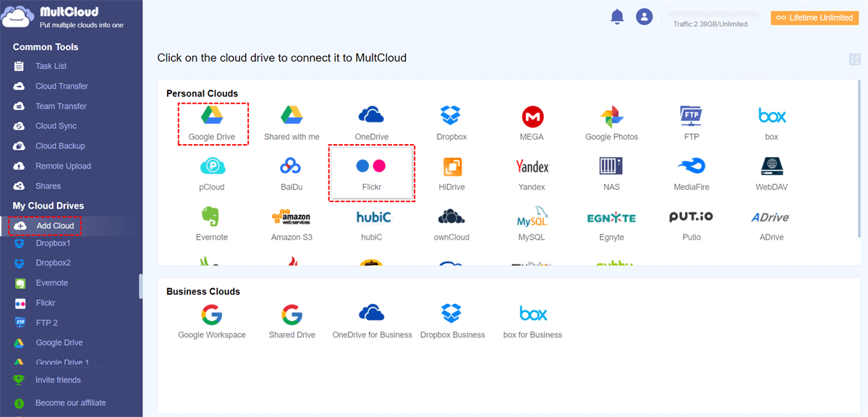Image resolution: width=868 pixels, height=417 pixels.
Task: Connect Google Photos
Action: (x=611, y=122)
